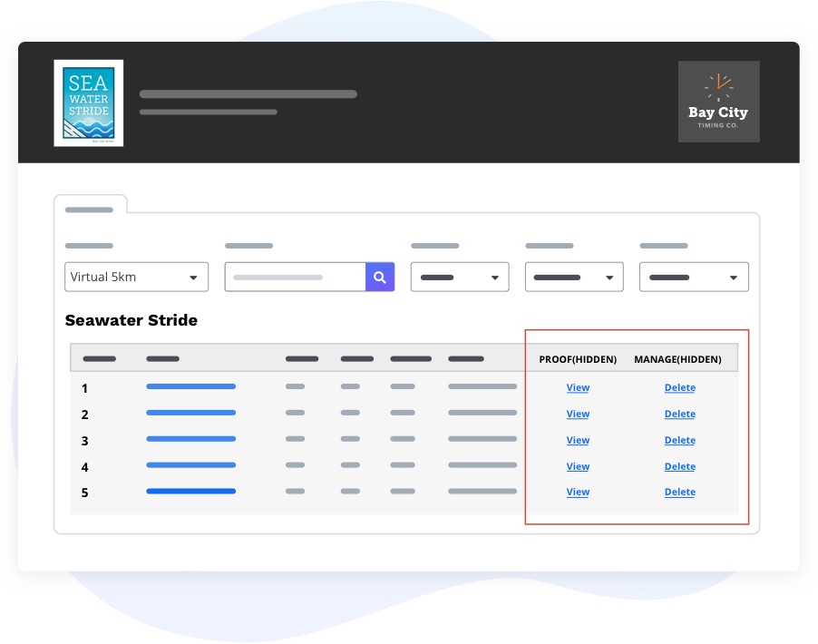
Task: Click the Bay City Timing Co. logo
Action: [x=718, y=102]
